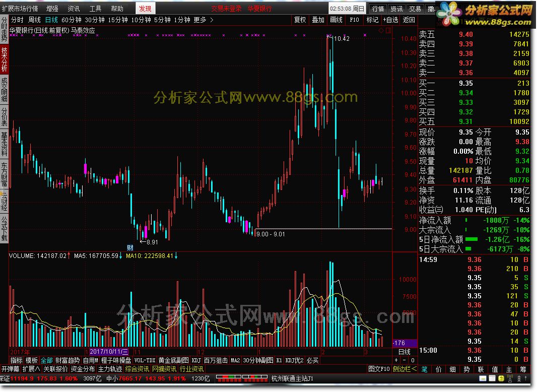
Task: Switch to 30分钟 period
Action: pos(95,20)
